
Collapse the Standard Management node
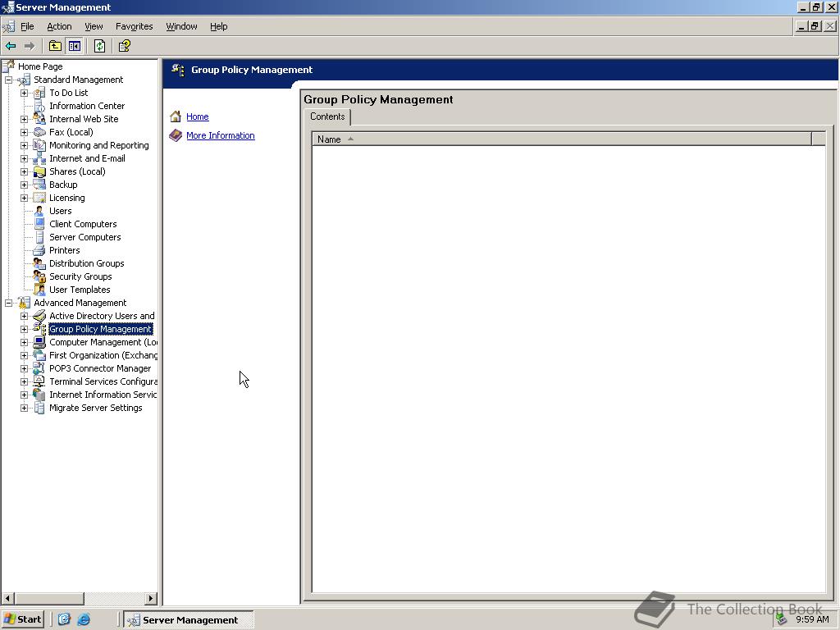(8, 80)
